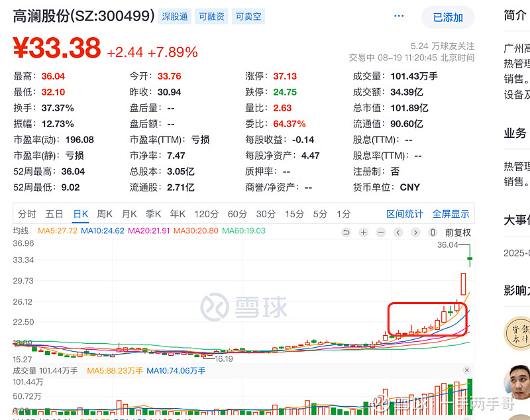530x420 pixels.
Task: Click the MA5:27.72 indicator label
Action: tap(58, 231)
